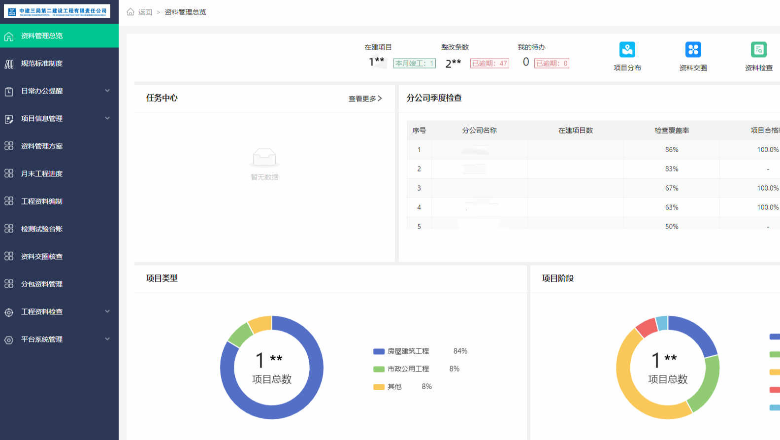
Task: Click the 已逾期: 47 red badge
Action: click(x=489, y=63)
